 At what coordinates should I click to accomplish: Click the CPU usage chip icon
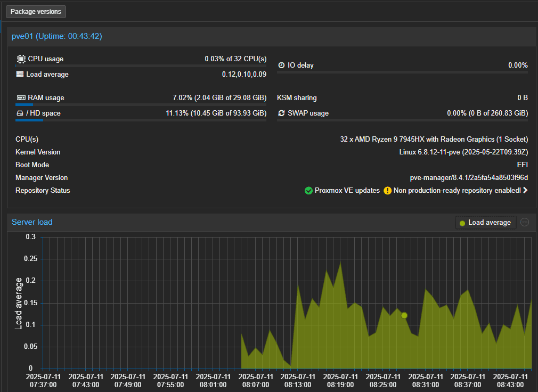point(21,59)
